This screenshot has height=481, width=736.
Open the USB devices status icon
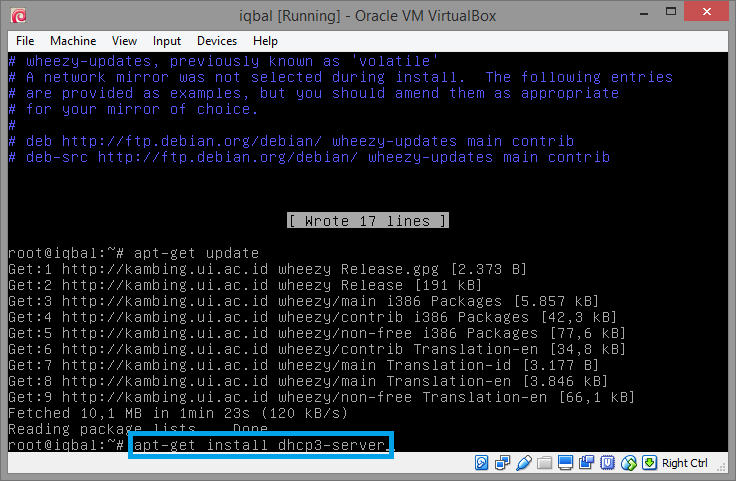524,463
